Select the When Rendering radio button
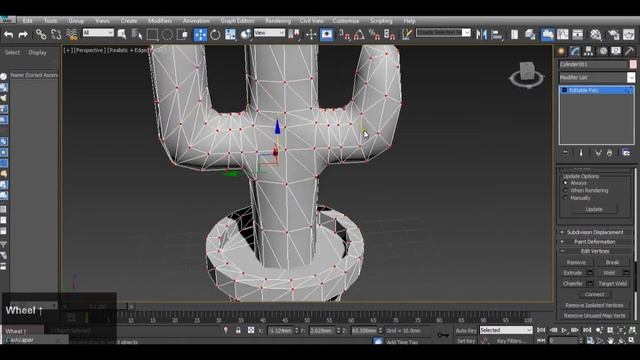Screen dimensions: 640x360 pyautogui.click(x=565, y=190)
